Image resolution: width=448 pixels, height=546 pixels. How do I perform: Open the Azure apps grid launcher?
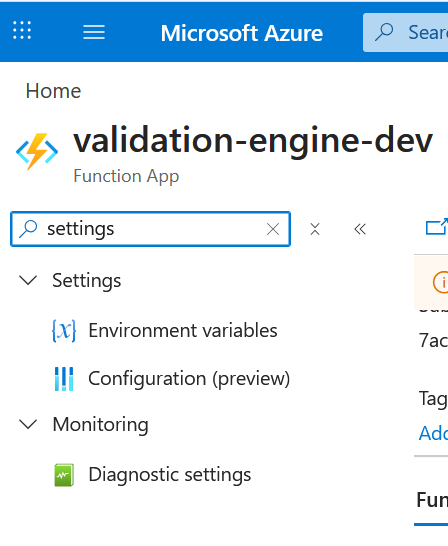point(22,30)
